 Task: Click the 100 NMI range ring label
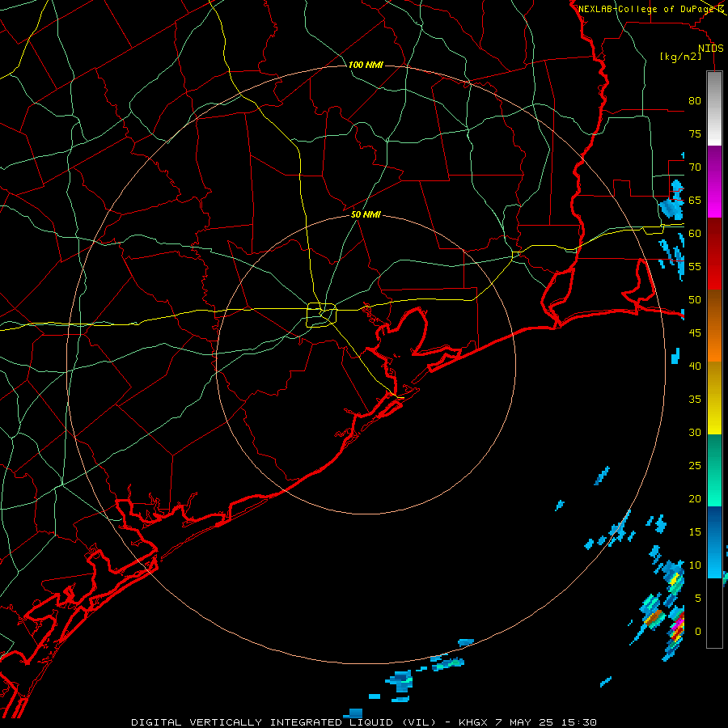click(x=366, y=65)
